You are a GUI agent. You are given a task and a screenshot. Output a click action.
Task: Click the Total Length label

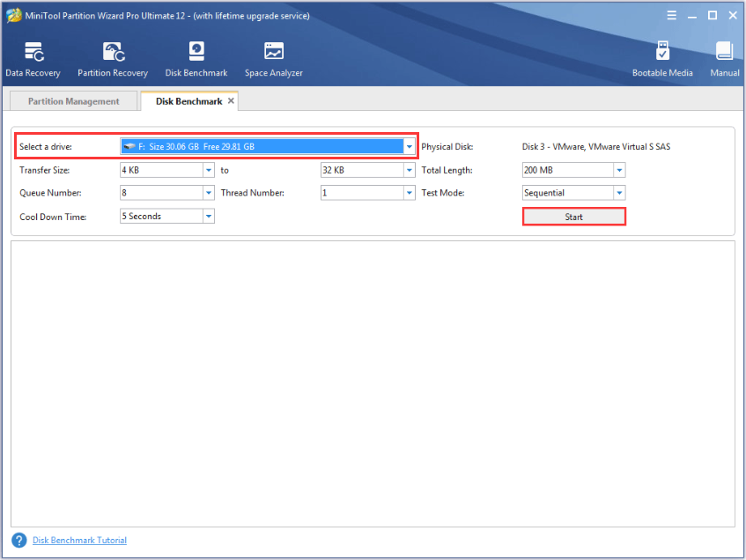(447, 170)
